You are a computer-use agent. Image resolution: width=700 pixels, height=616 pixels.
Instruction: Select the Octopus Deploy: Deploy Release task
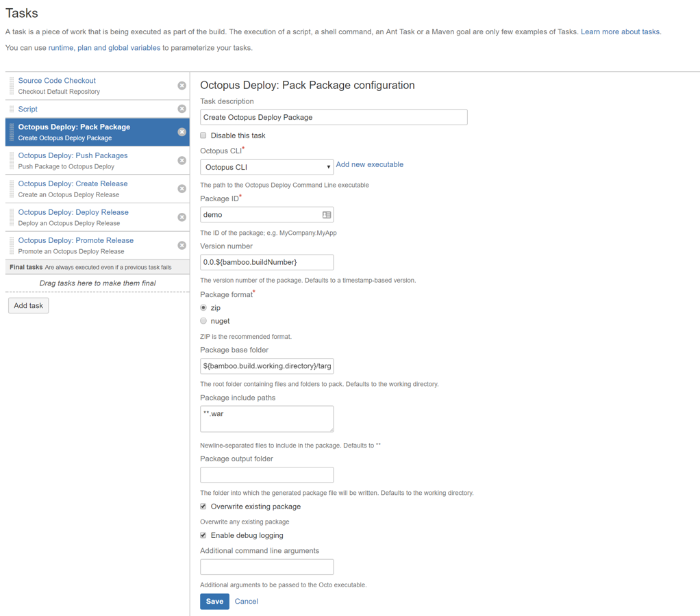click(73, 212)
